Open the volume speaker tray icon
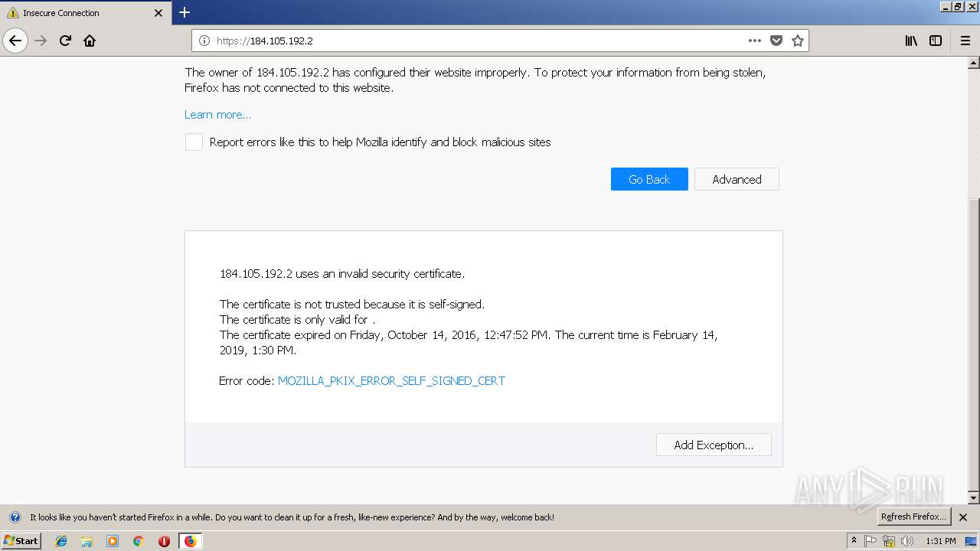This screenshot has height=551, width=980. pyautogui.click(x=906, y=541)
